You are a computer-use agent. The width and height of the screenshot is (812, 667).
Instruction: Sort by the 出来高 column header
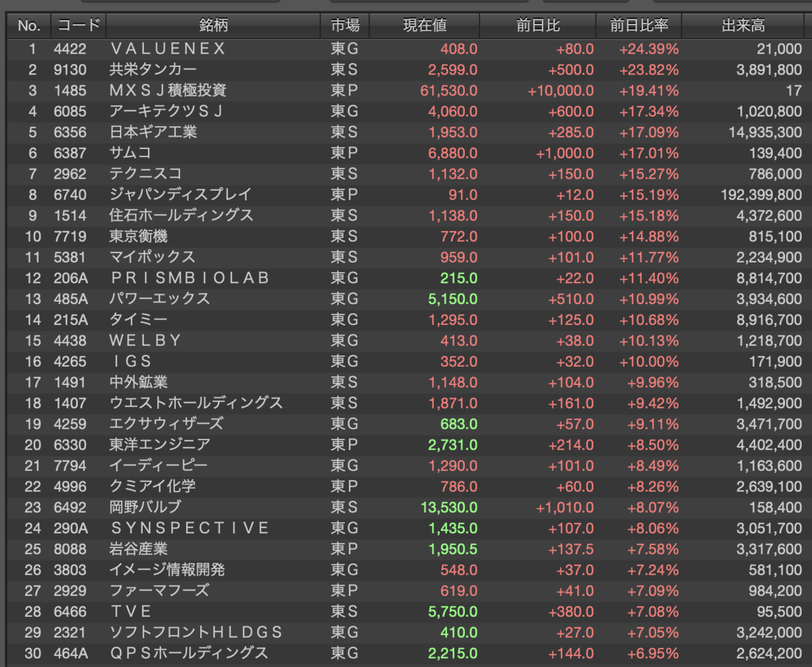[744, 26]
